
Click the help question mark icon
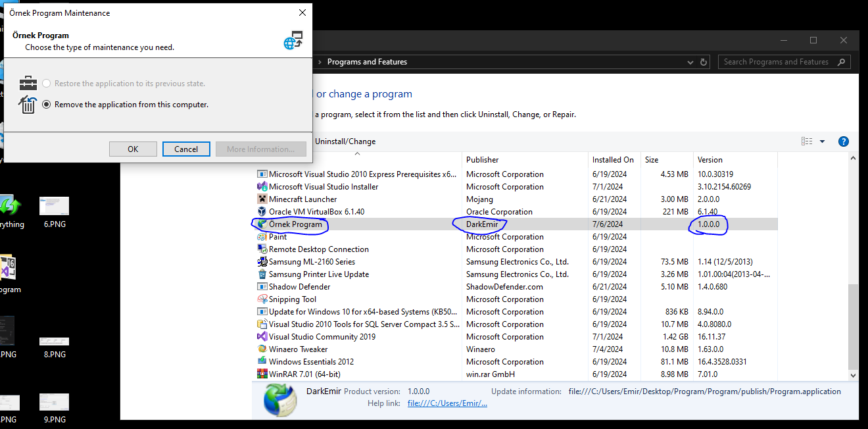(844, 141)
